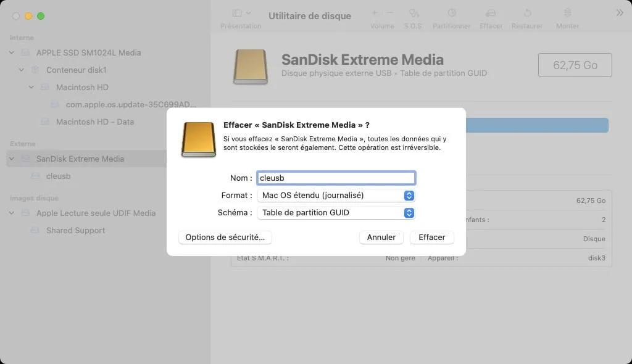Click the Nom text field

click(x=336, y=178)
